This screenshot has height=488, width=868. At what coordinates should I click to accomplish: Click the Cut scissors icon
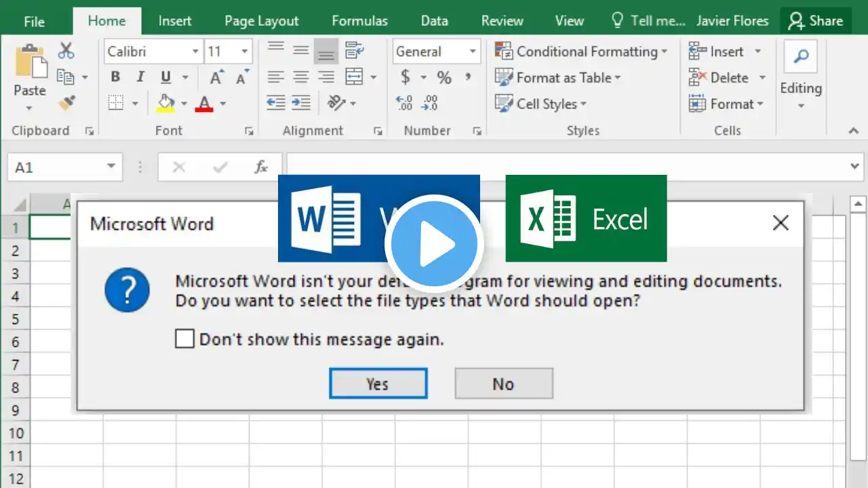[x=66, y=51]
